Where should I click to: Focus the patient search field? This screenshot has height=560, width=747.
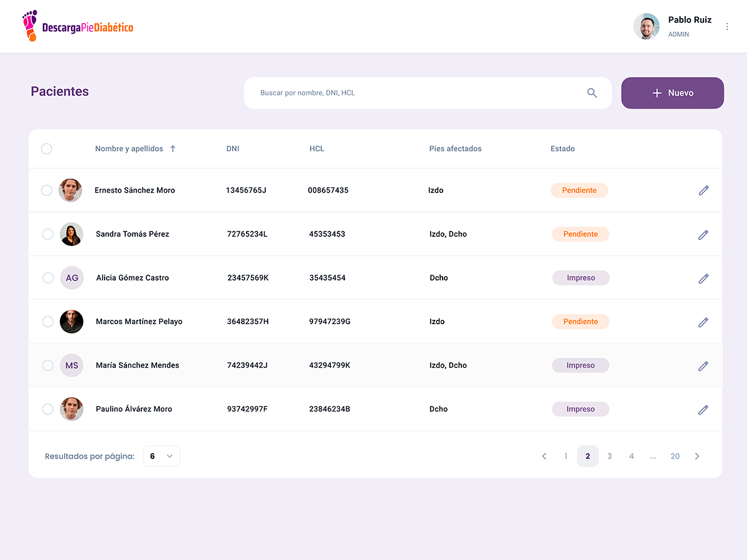tap(417, 93)
